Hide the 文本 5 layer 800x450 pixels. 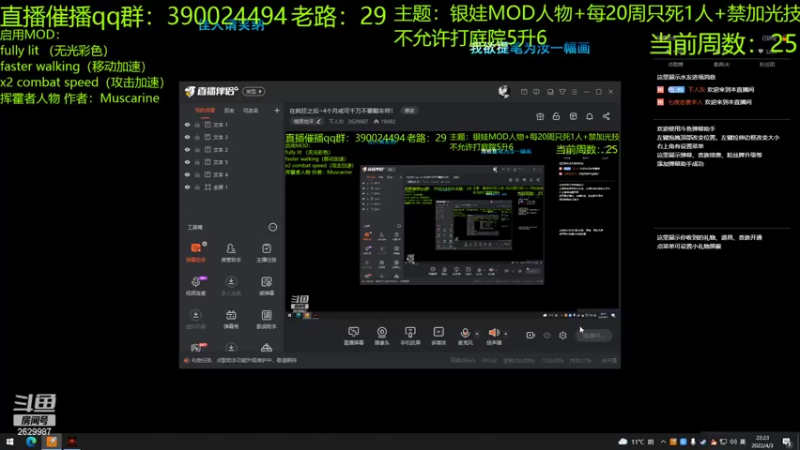pyautogui.click(x=187, y=162)
